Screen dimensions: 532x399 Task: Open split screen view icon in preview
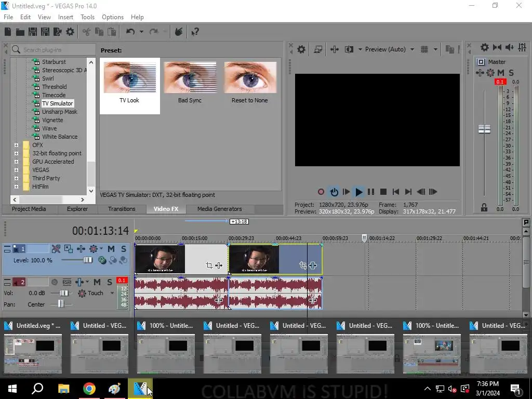click(x=349, y=49)
